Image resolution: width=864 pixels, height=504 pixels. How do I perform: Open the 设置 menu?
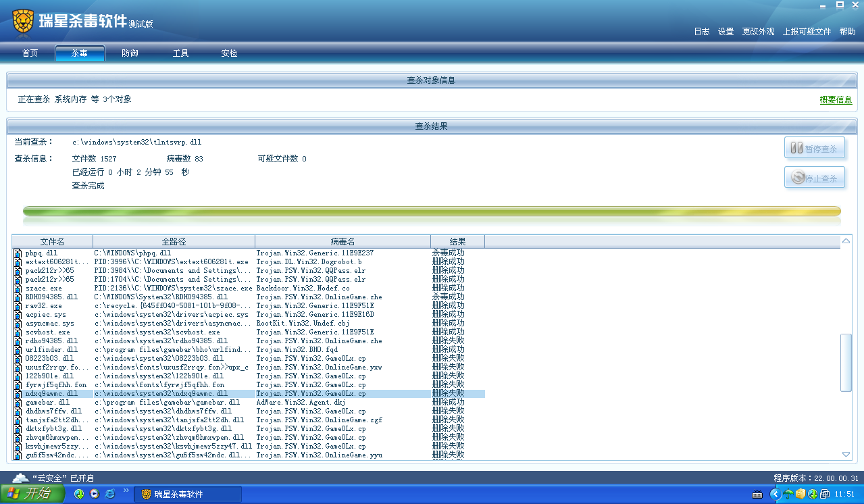726,32
